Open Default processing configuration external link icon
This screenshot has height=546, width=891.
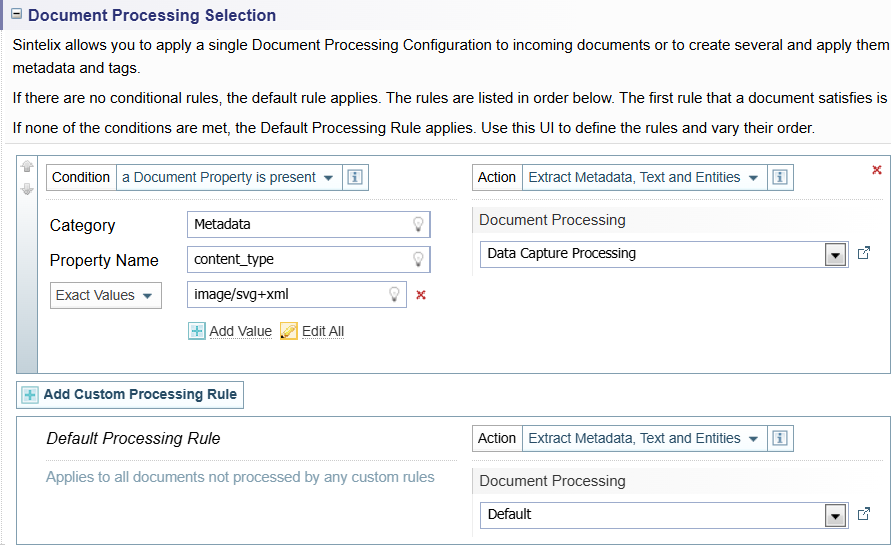point(864,515)
